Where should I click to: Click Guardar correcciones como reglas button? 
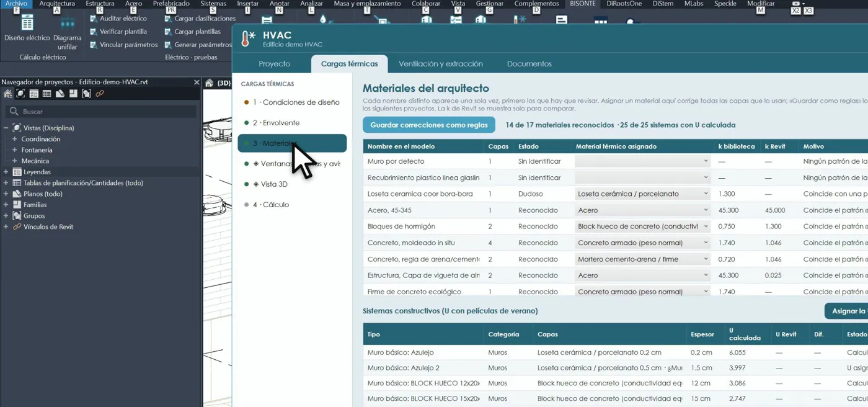(428, 125)
